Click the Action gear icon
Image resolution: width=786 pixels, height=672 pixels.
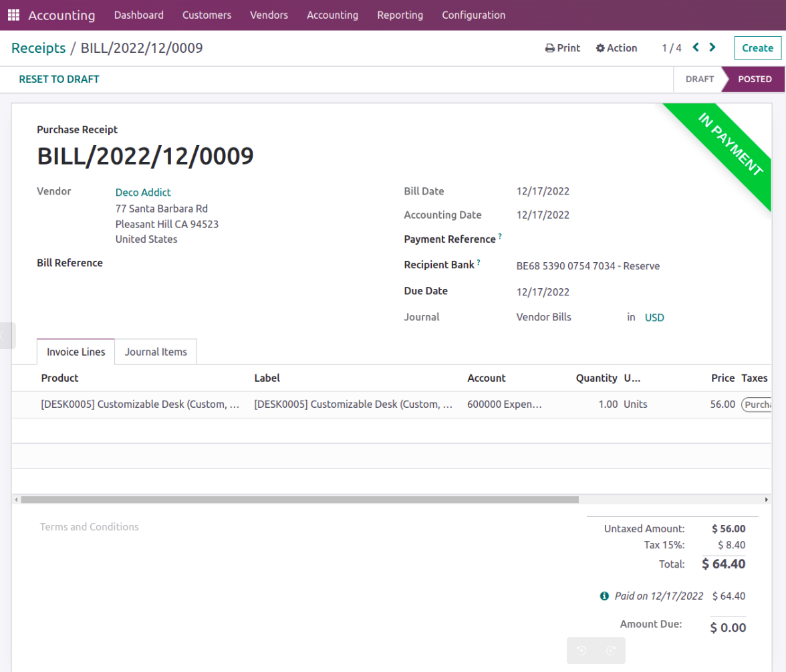pos(600,48)
